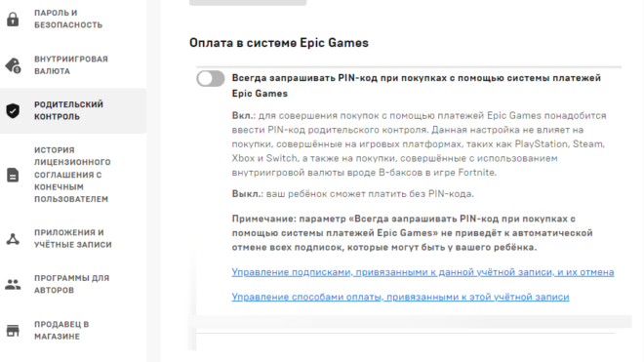Viewport: 644px width, 362px height.
Task: Toggle always require PIN for purchases
Action: [211, 78]
